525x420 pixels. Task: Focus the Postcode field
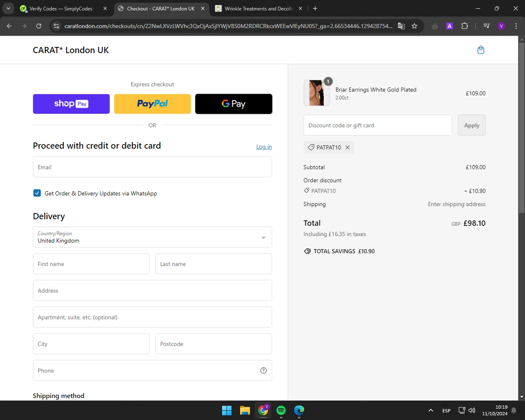coord(213,344)
